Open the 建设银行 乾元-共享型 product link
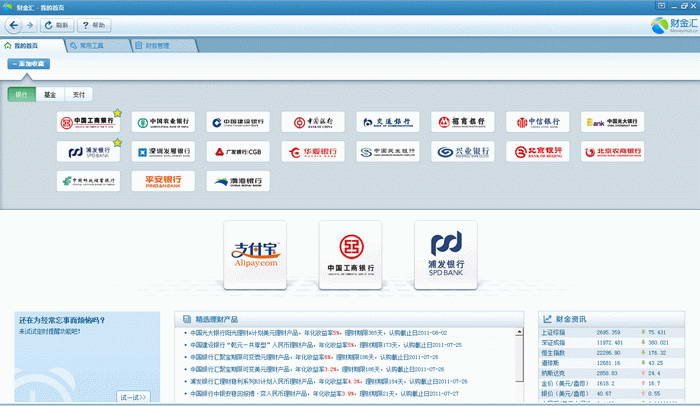The image size is (700, 406). [x=326, y=345]
